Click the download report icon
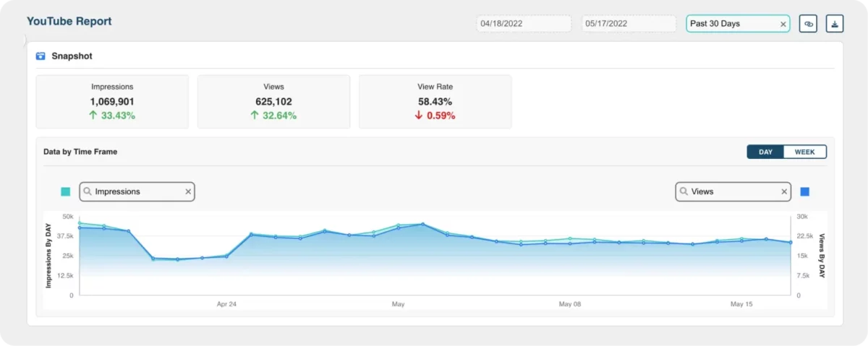Screen dimensions: 868x346 [x=835, y=24]
